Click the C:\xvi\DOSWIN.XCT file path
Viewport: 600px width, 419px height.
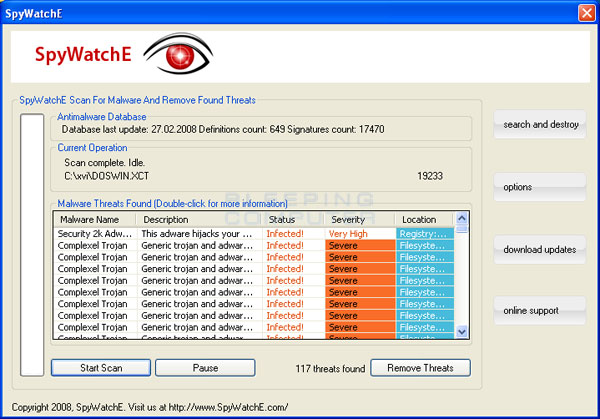[106, 176]
